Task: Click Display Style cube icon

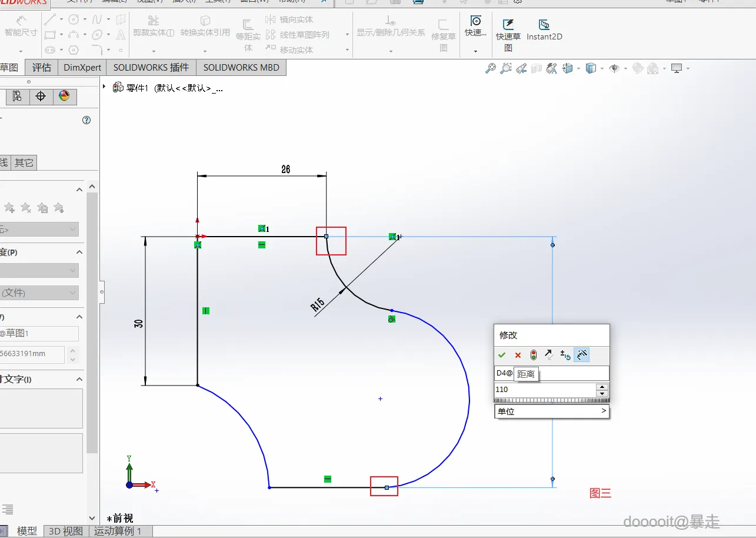Action: tap(591, 68)
